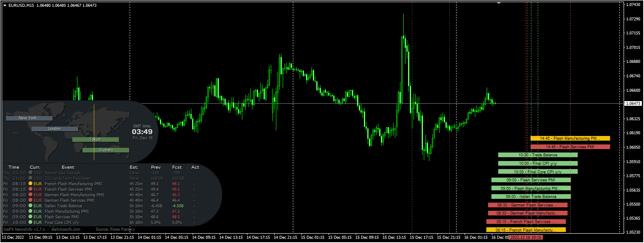Click the 'Fcst' column header
Image resolution: width=644 pixels, height=243 pixels.
coord(177,167)
